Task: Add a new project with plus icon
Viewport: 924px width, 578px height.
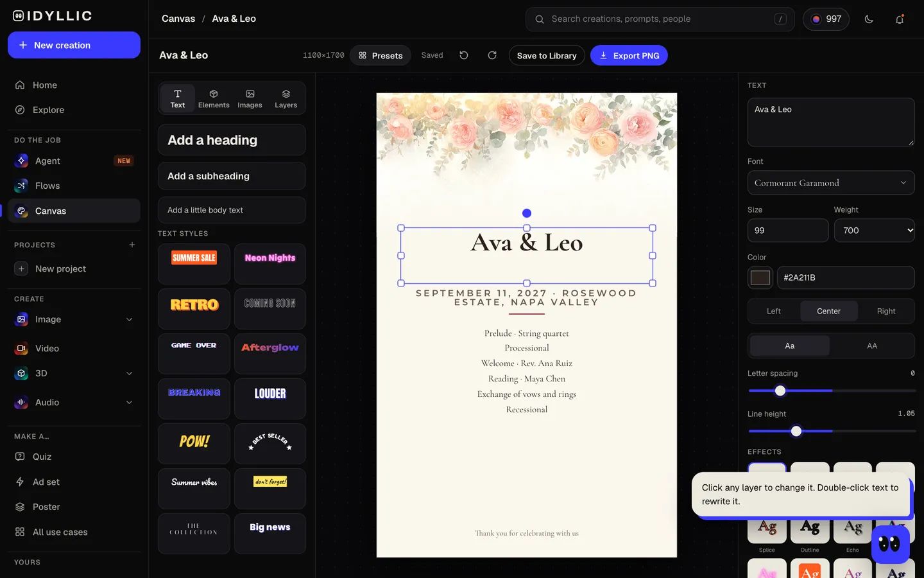Action: pos(132,245)
